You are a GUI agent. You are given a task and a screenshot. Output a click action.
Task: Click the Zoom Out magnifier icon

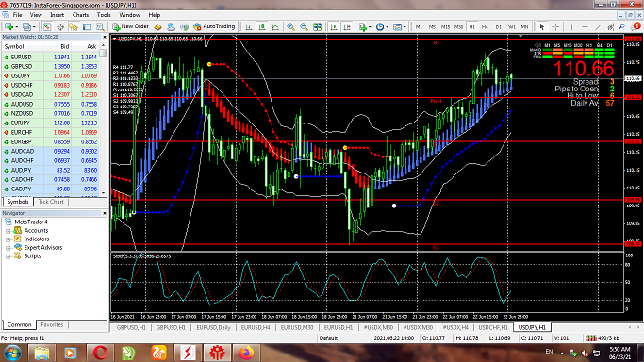(304, 26)
